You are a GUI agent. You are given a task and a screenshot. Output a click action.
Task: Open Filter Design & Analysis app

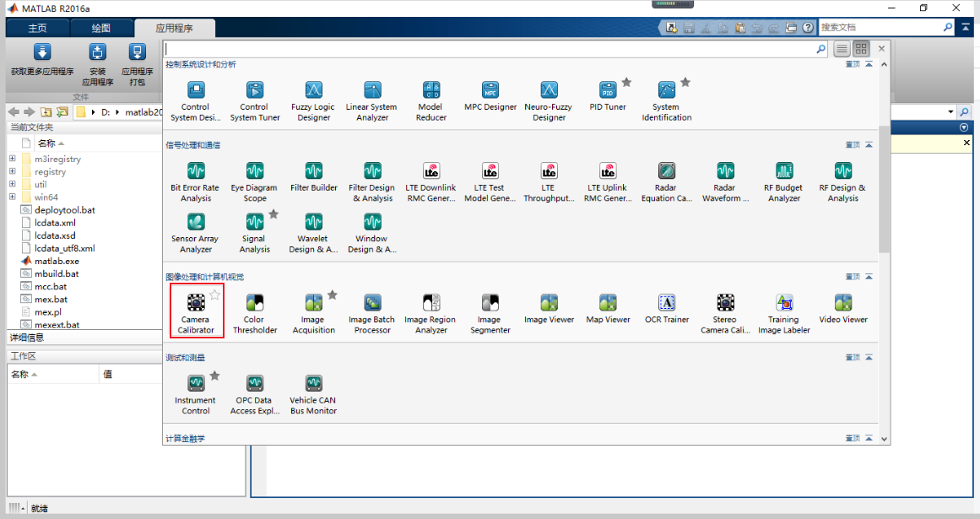[372, 181]
